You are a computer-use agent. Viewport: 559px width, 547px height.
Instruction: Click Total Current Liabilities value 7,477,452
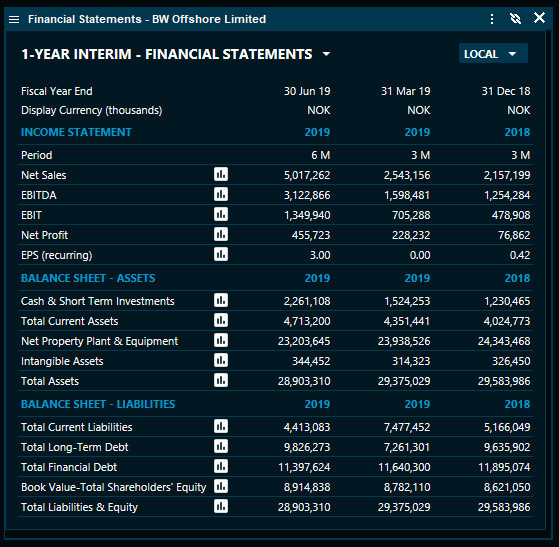407,427
